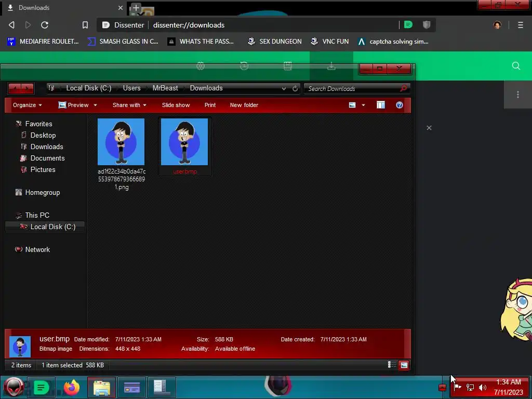Expand the view options dropdown arrow
Screen dimensions: 532x399
coord(363,105)
